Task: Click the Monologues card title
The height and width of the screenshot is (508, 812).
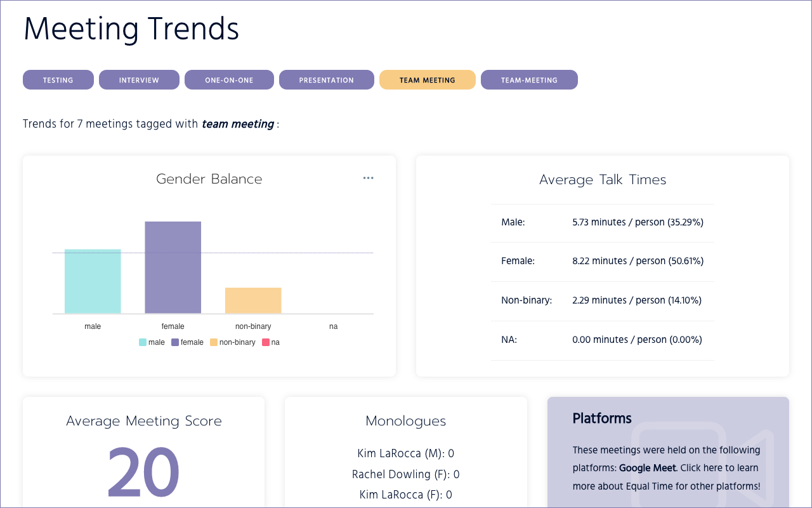Action: (406, 421)
